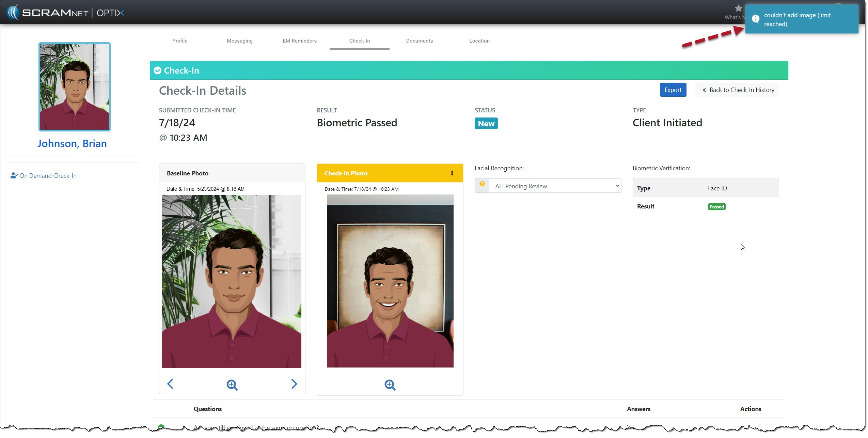Open the Profile tab
868x438 pixels.
point(180,41)
